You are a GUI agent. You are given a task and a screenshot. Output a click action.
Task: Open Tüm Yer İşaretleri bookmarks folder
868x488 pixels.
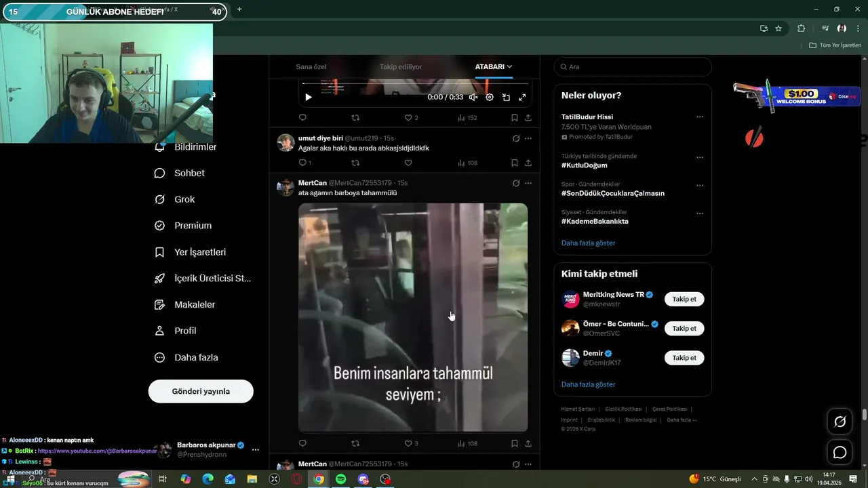(x=835, y=45)
